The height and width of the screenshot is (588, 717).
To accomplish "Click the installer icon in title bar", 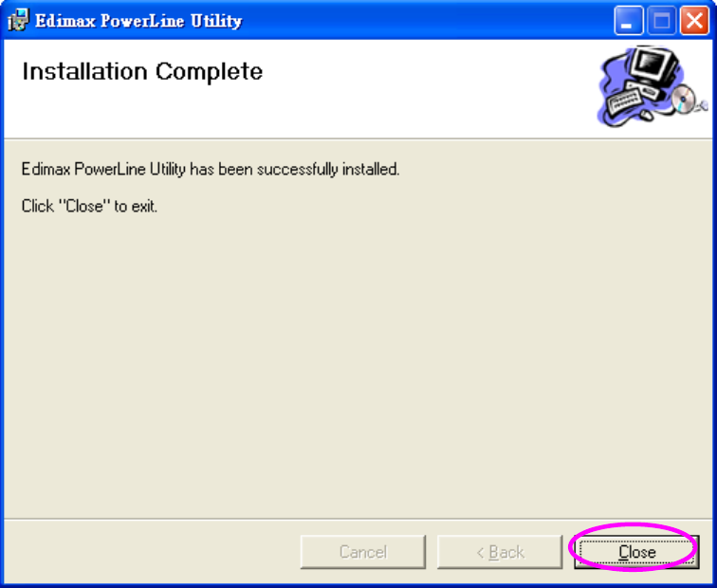I will (18, 21).
